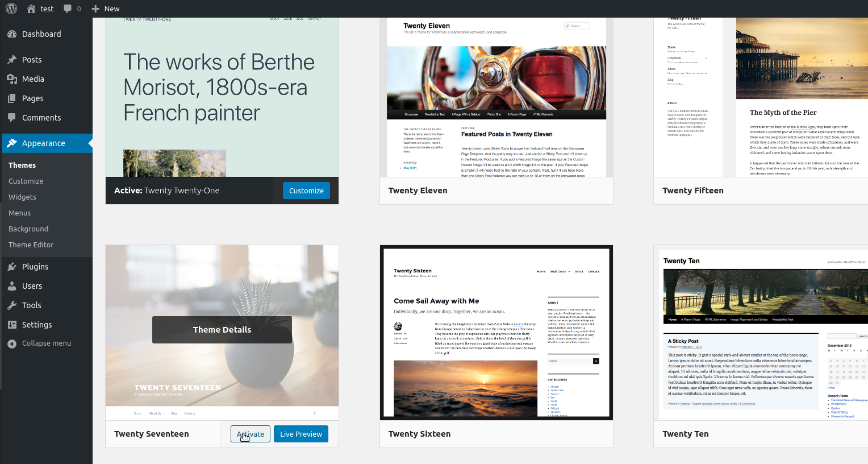This screenshot has width=868, height=464.
Task: Open the Background submenu link
Action: (x=28, y=229)
